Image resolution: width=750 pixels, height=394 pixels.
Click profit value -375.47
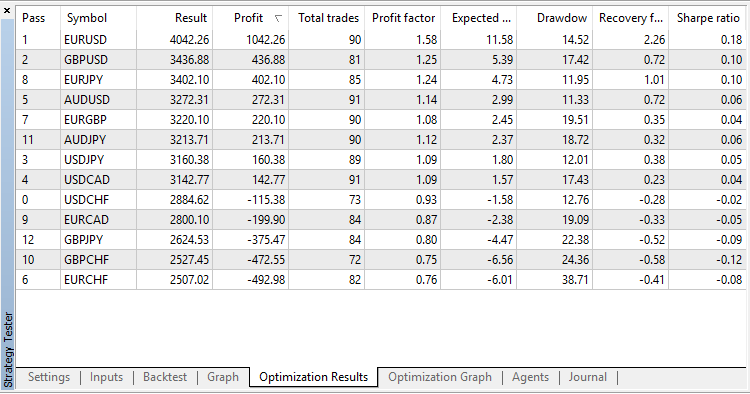click(x=265, y=240)
